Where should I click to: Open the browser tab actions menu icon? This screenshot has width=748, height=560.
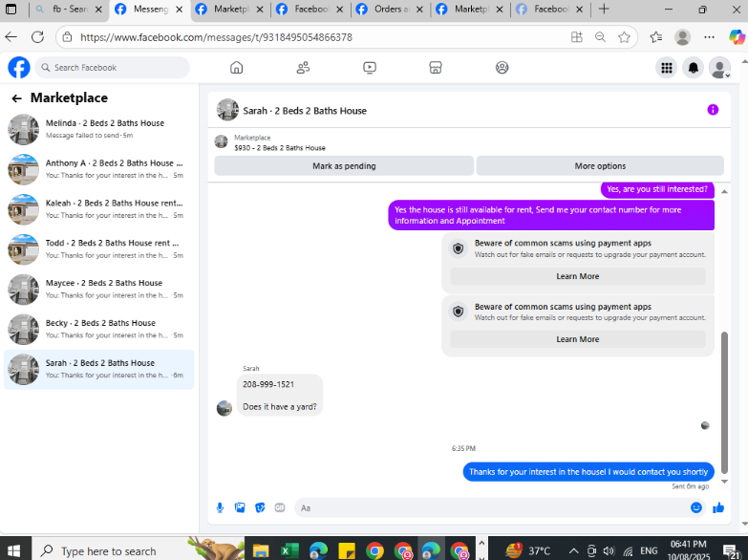point(11,9)
